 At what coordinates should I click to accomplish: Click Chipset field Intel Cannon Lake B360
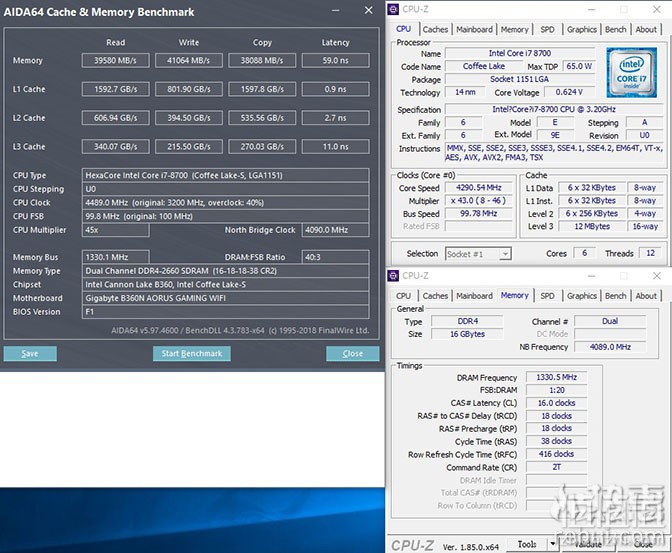(225, 285)
